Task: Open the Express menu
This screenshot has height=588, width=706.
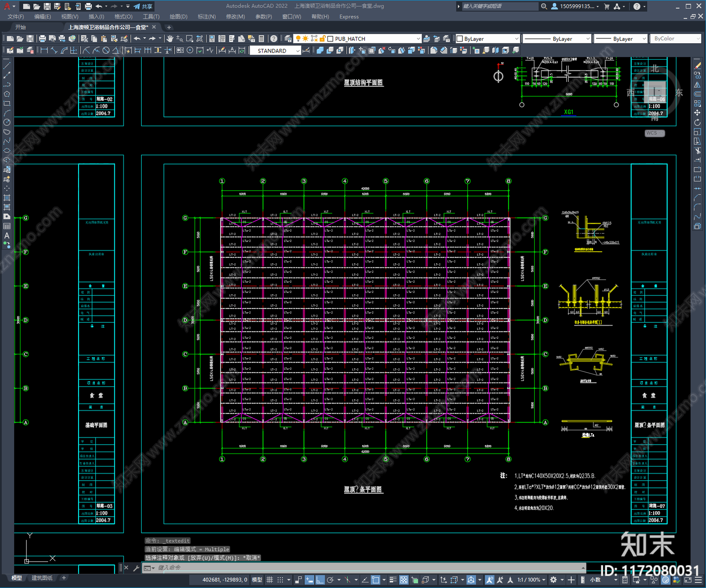Action: (x=349, y=17)
